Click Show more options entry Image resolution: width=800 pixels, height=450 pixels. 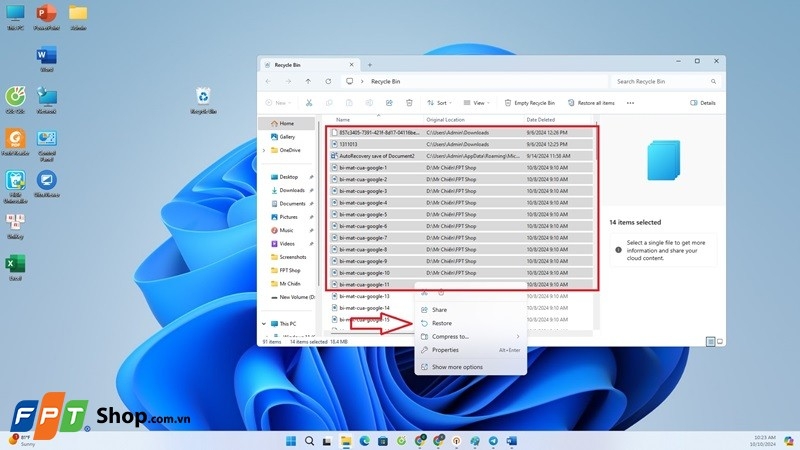click(x=457, y=367)
